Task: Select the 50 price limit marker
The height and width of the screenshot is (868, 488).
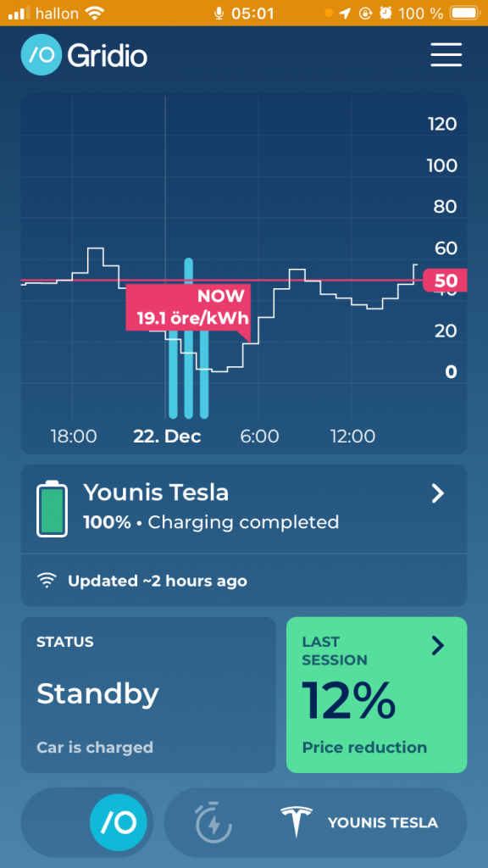Action: pos(445,281)
